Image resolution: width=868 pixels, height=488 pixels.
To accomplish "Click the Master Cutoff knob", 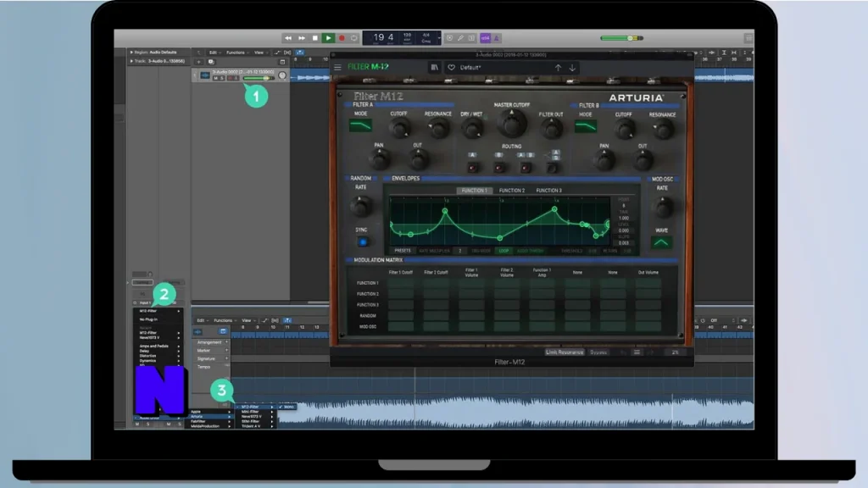I will [511, 124].
